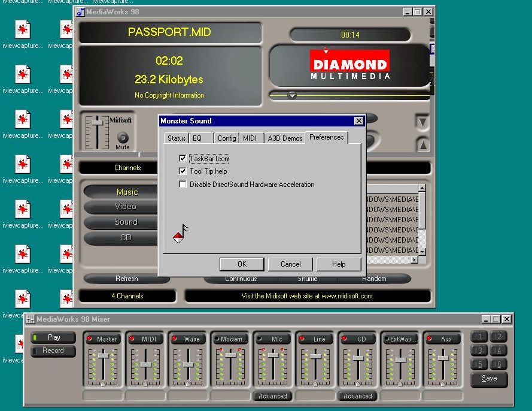Open Advanced settings under CD channel
The image size is (532, 411).
pyautogui.click(x=358, y=396)
